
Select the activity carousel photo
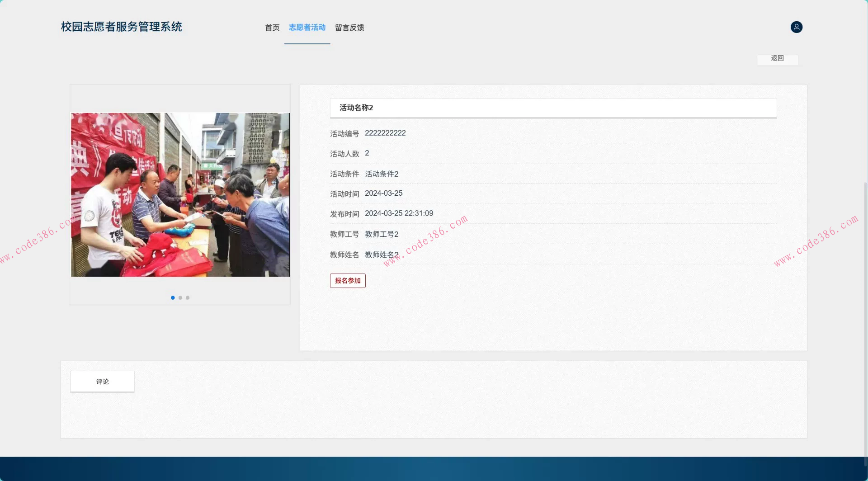[180, 194]
